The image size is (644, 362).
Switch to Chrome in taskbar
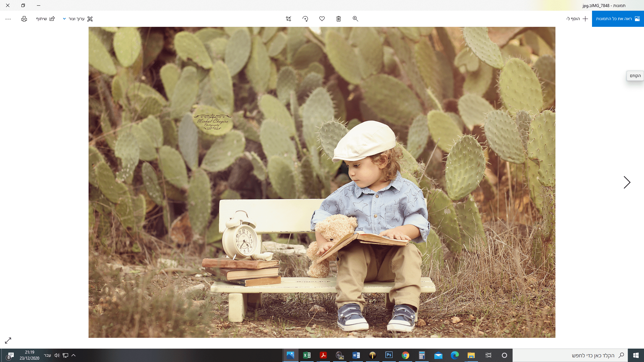coord(406,355)
